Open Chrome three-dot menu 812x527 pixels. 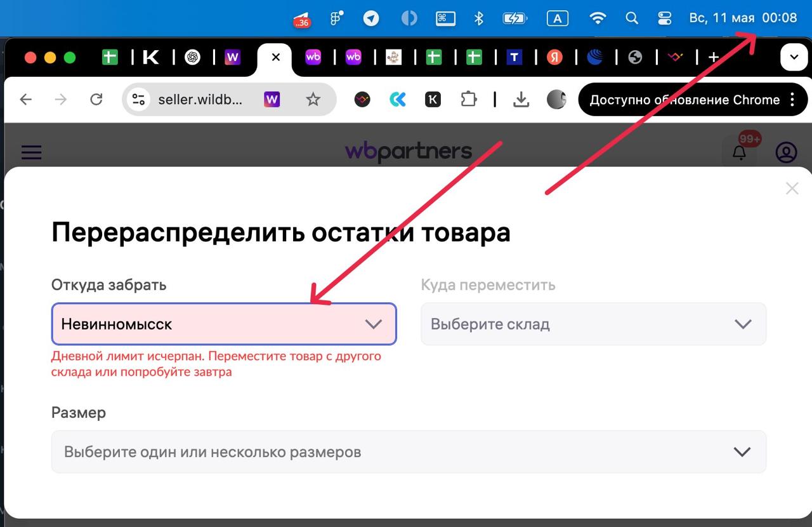[792, 100]
